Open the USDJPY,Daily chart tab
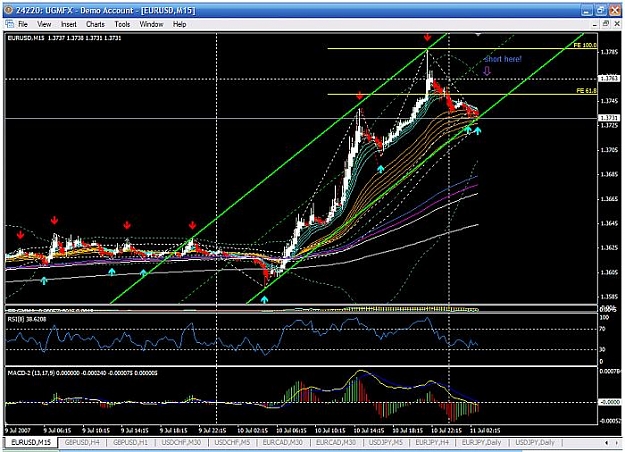625x452 pixels. point(535,442)
